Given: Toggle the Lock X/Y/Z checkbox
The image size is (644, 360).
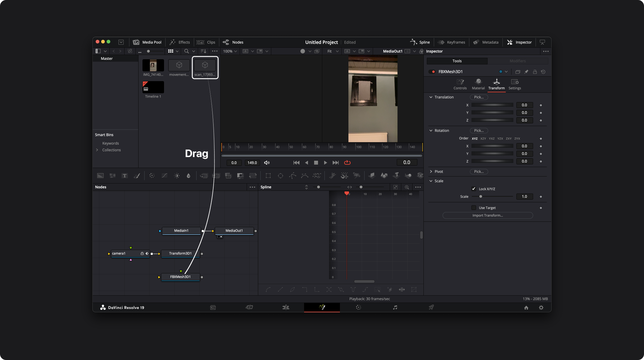Looking at the screenshot, I should (474, 189).
